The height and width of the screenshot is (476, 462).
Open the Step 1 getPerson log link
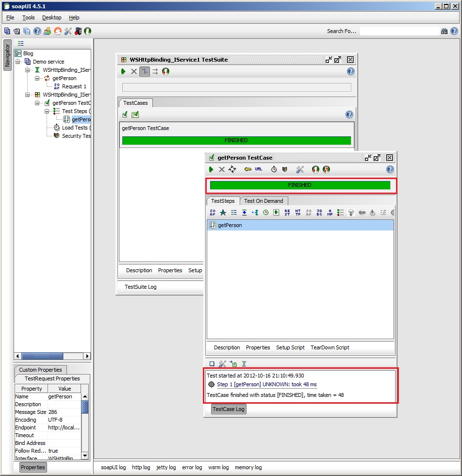[x=267, y=384]
